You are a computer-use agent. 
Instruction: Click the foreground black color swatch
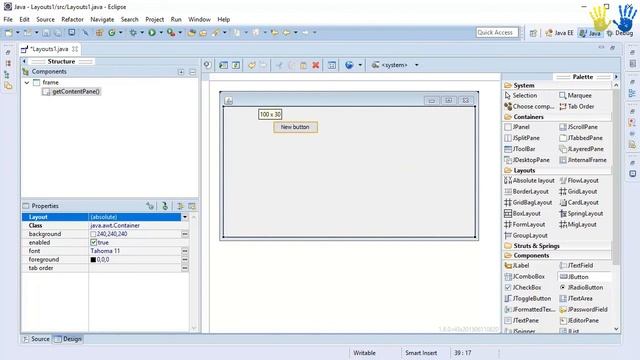tap(93, 260)
